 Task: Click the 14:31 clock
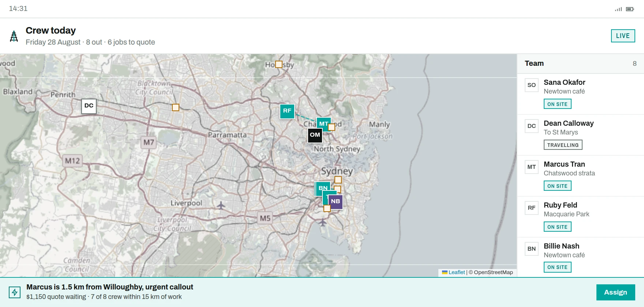18,9
